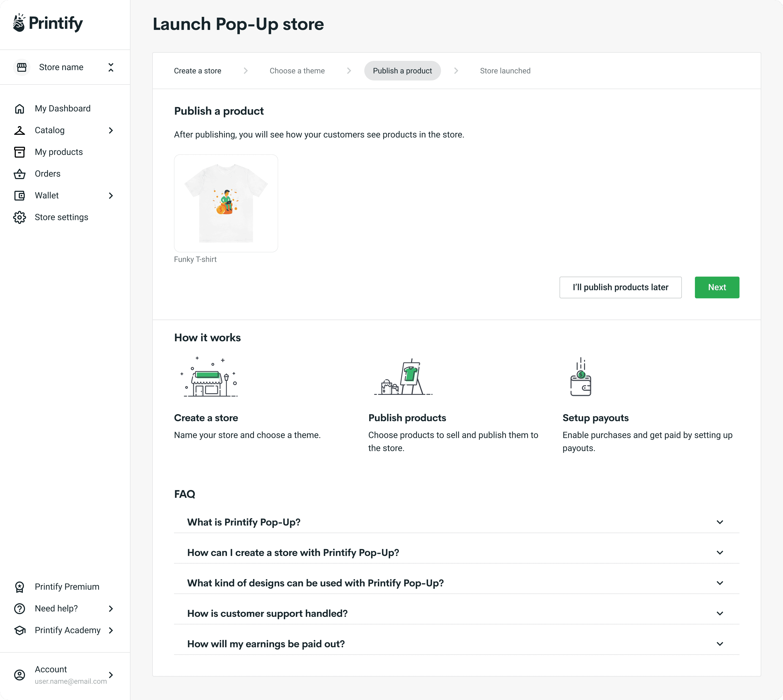
Task: Click the Funky T-shirt caption
Action: (195, 259)
